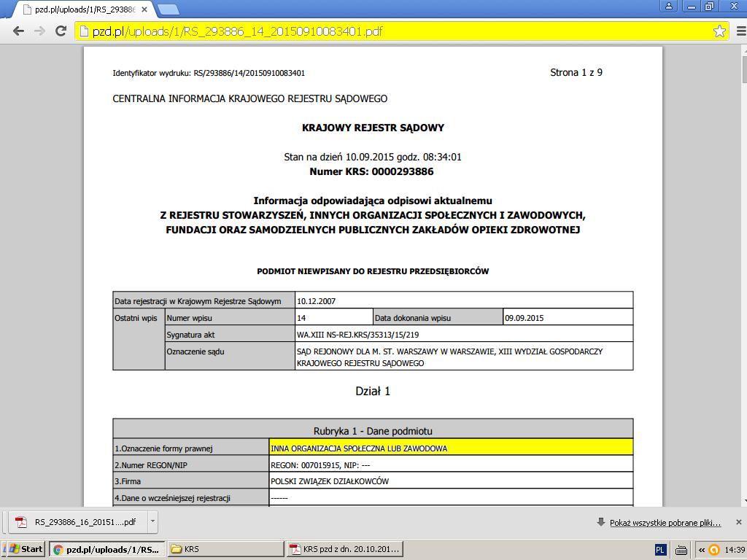Click label '4.Dane o wcześniejszej rejestracji'
Image resolution: width=747 pixels, height=560 pixels.
[172, 498]
